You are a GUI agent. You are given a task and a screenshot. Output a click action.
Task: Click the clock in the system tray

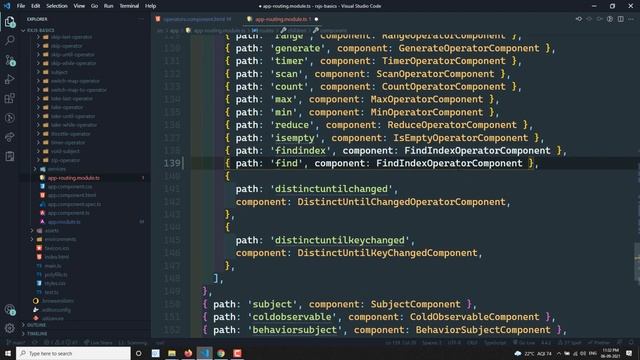coord(611,353)
